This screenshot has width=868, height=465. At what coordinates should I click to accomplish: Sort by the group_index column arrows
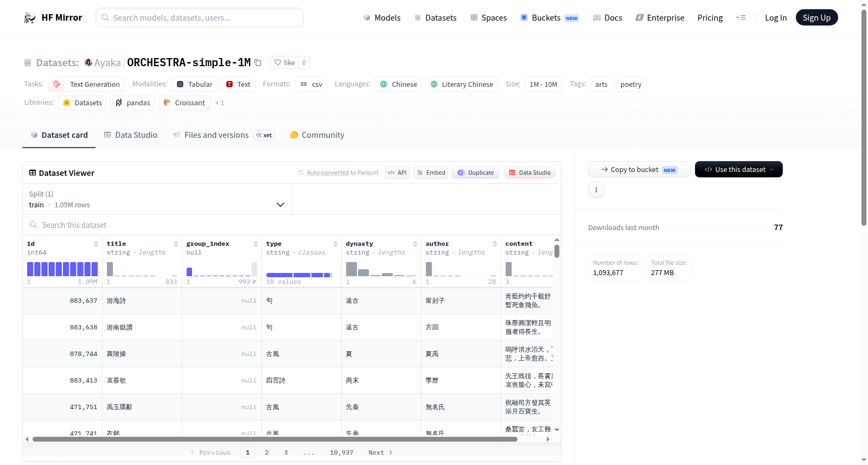click(256, 244)
